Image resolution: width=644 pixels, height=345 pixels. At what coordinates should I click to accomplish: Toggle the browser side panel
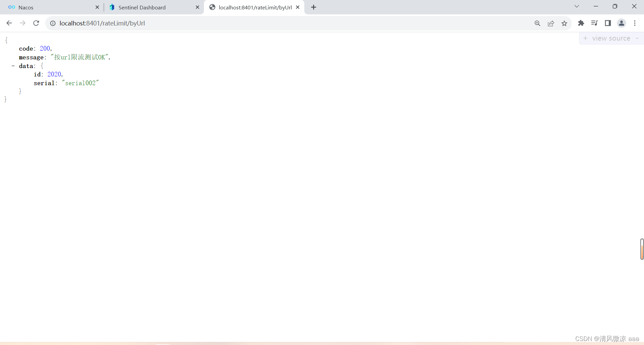(608, 23)
